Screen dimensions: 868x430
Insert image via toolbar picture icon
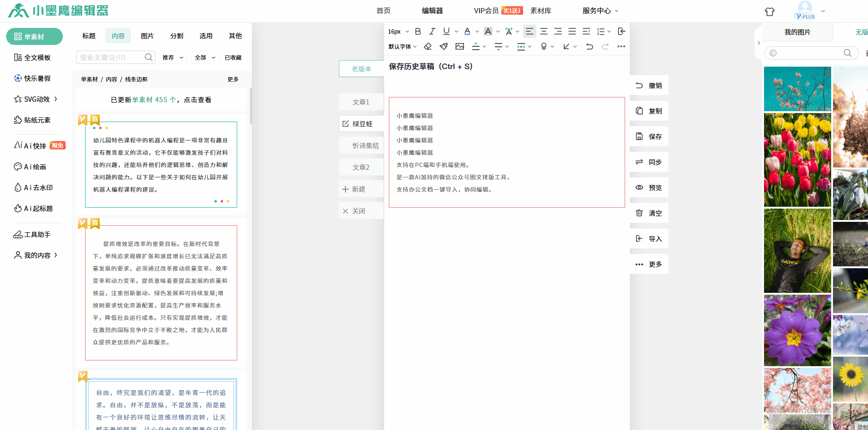pyautogui.click(x=460, y=46)
